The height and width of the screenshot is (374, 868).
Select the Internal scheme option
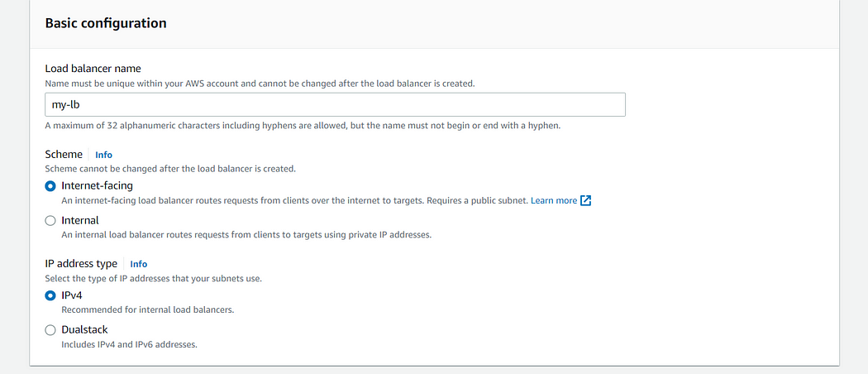tap(50, 221)
